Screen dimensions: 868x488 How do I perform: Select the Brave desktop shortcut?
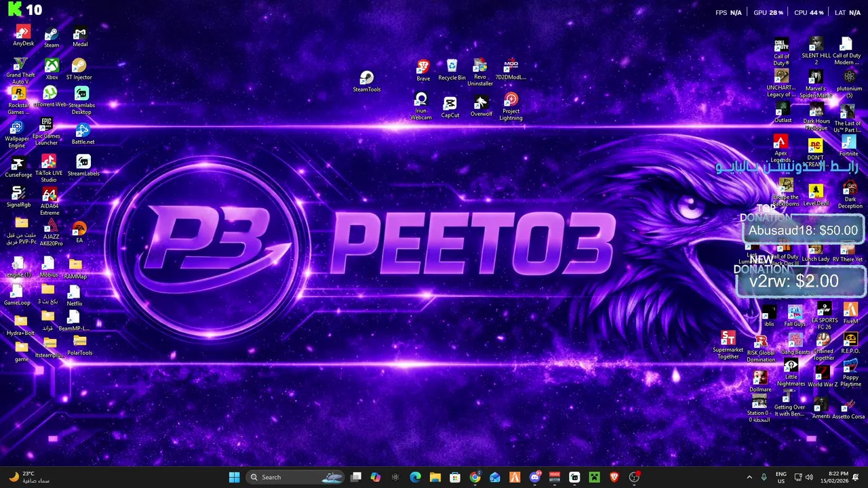423,70
